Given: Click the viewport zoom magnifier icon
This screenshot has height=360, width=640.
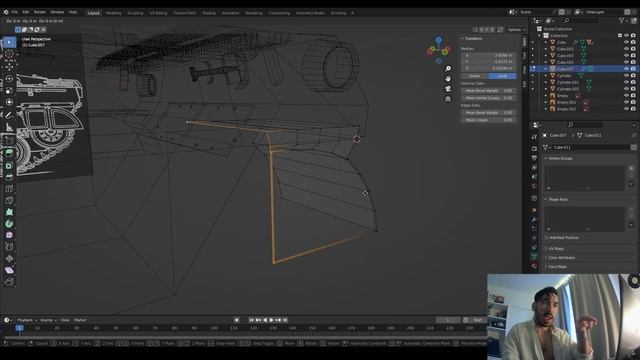Looking at the screenshot, I should point(448,69).
